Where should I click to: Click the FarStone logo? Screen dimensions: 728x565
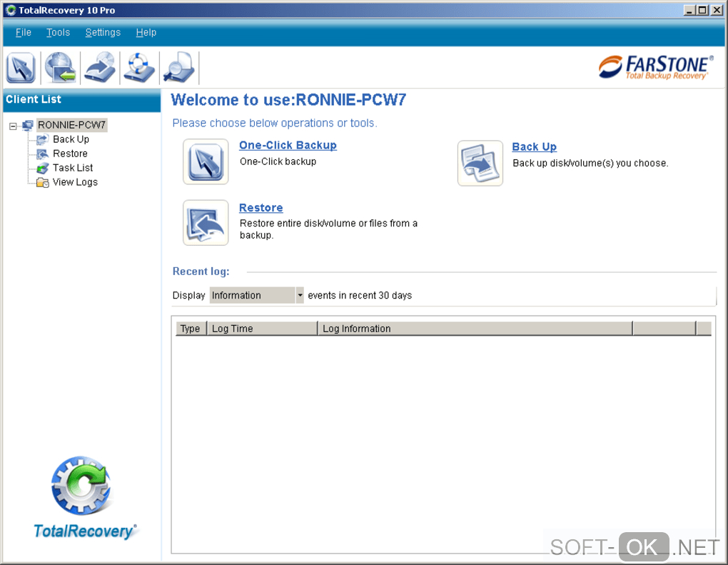pyautogui.click(x=656, y=67)
